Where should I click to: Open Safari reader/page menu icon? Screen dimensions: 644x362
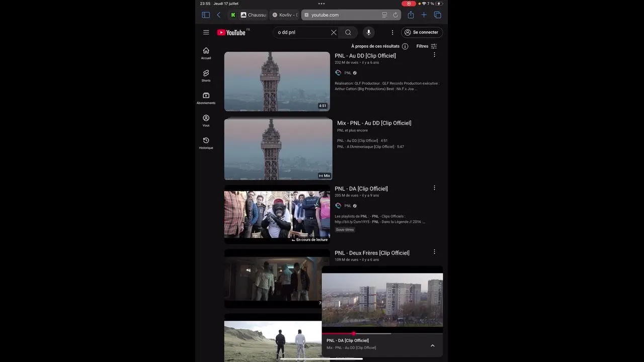click(384, 15)
